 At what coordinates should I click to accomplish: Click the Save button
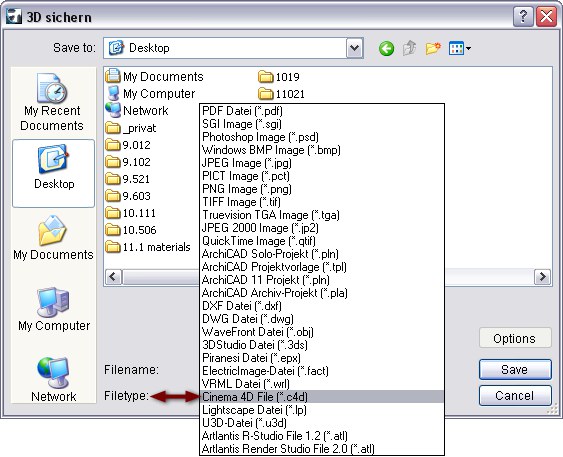[515, 369]
